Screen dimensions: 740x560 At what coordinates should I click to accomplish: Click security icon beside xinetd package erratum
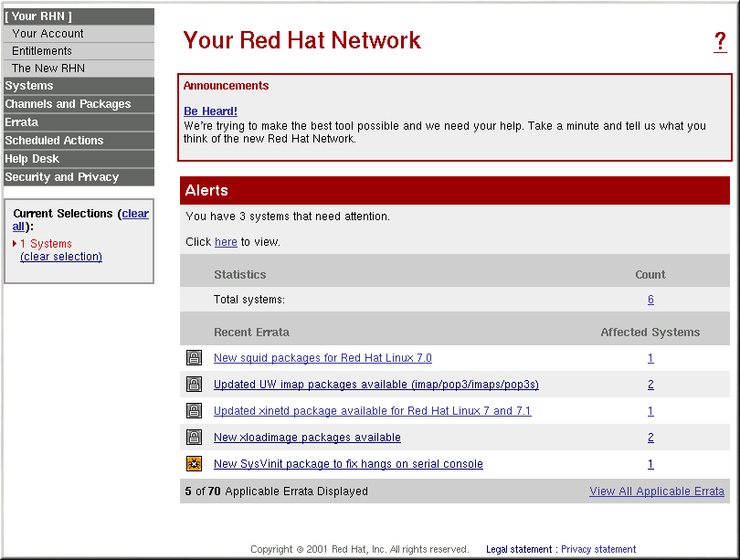click(194, 411)
